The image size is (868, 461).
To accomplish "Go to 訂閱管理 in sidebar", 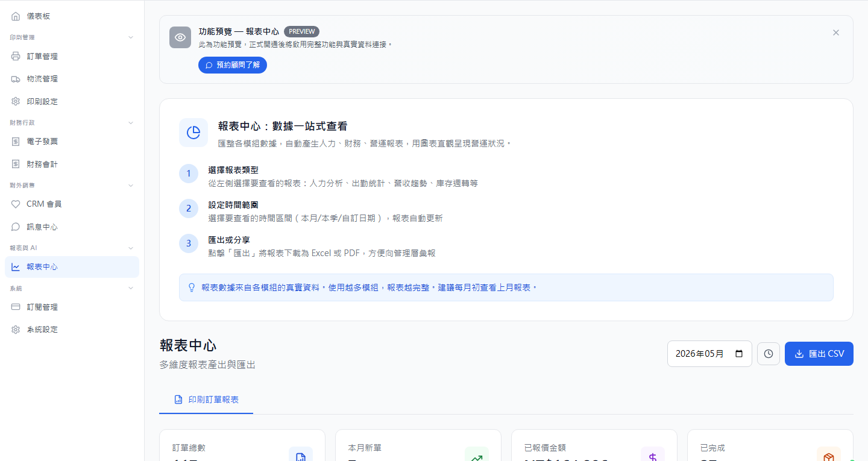I will point(72,307).
